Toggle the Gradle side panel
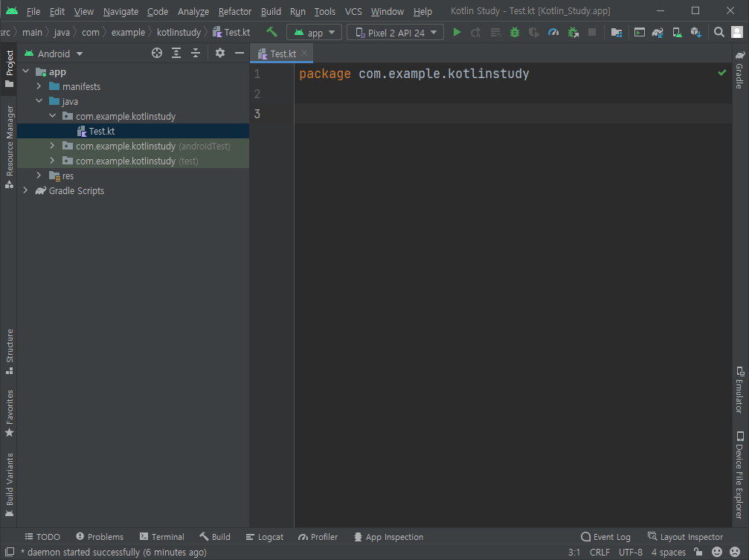This screenshot has width=749, height=560. (x=739, y=70)
